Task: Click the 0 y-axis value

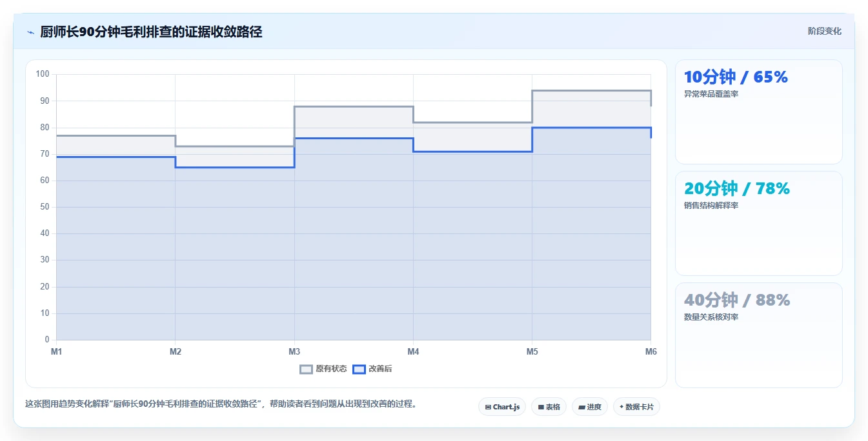Action: click(x=47, y=340)
